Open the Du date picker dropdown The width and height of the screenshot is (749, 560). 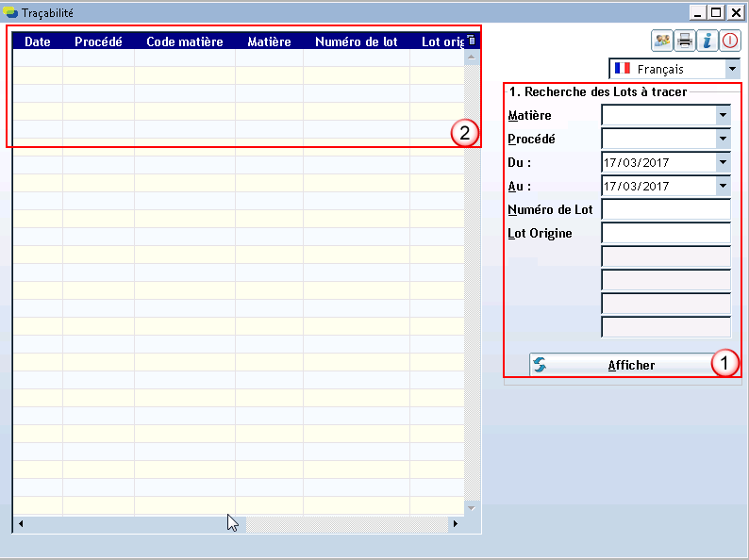[x=723, y=162]
